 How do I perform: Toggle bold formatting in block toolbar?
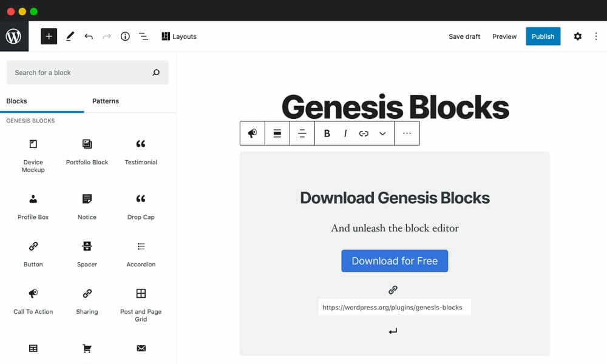pos(327,133)
